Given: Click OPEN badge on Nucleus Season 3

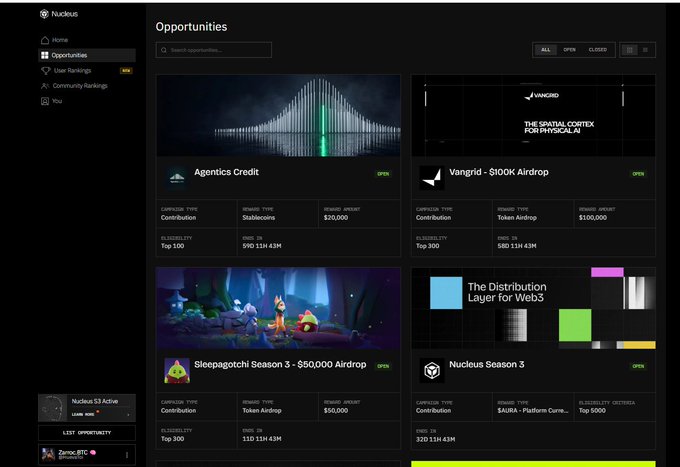Looking at the screenshot, I should [638, 366].
